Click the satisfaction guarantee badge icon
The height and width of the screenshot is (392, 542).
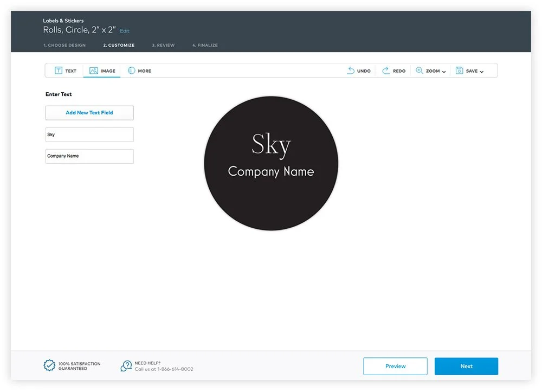(49, 365)
